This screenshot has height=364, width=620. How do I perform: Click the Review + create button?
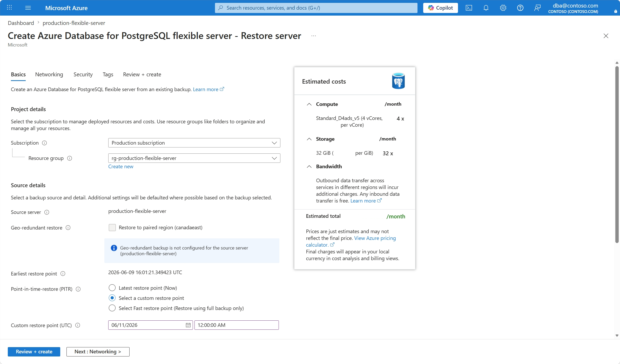pyautogui.click(x=34, y=352)
